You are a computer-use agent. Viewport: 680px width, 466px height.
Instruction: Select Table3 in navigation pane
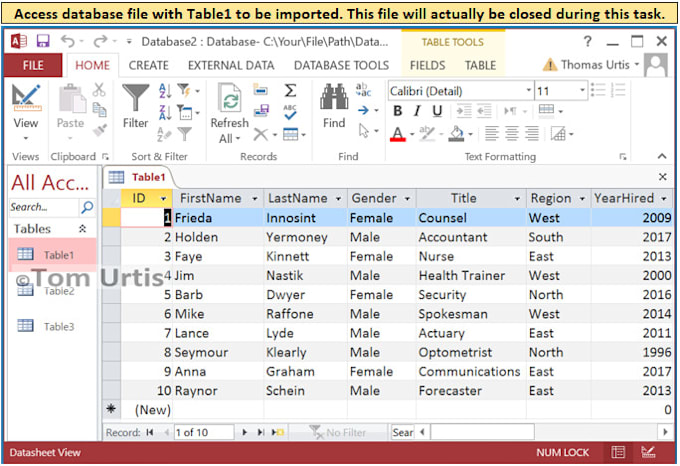(52, 326)
